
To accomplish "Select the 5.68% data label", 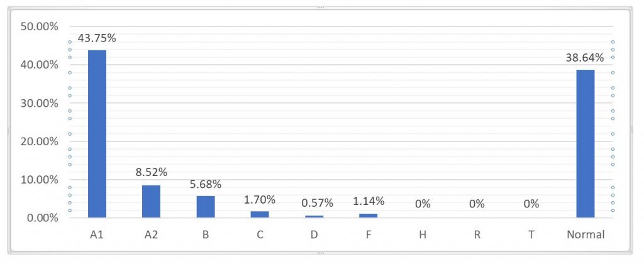I will coord(206,184).
